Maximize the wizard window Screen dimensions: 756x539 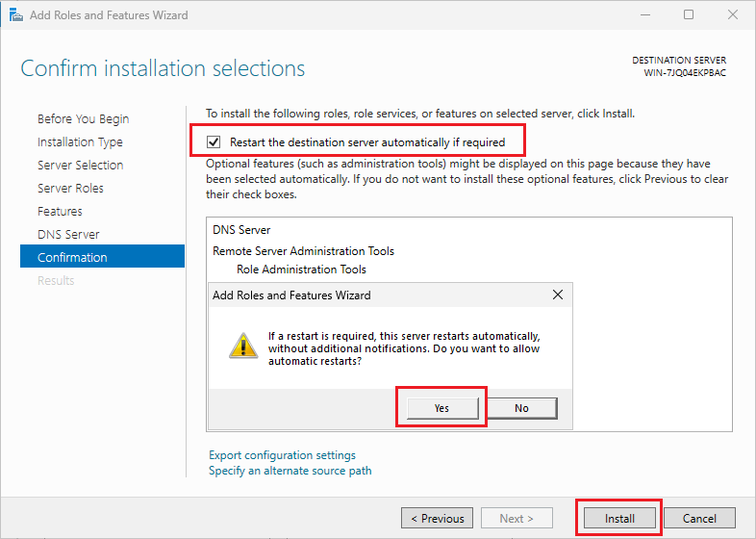click(689, 15)
